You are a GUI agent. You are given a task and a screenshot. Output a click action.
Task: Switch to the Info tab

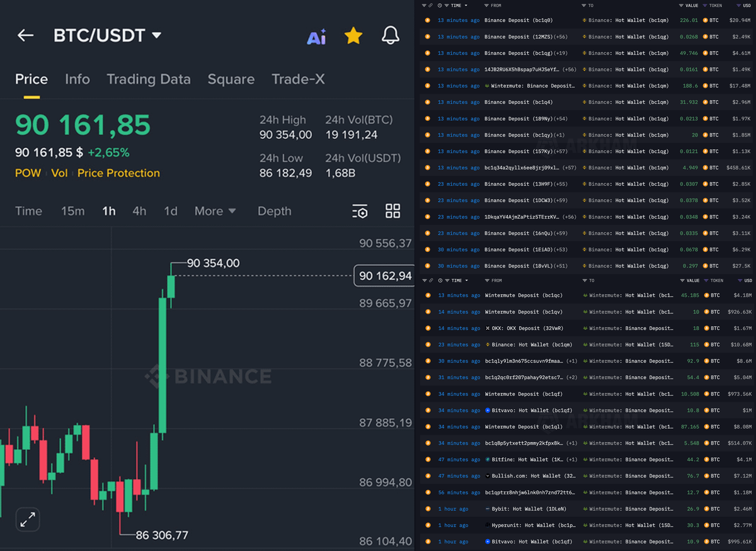[77, 79]
